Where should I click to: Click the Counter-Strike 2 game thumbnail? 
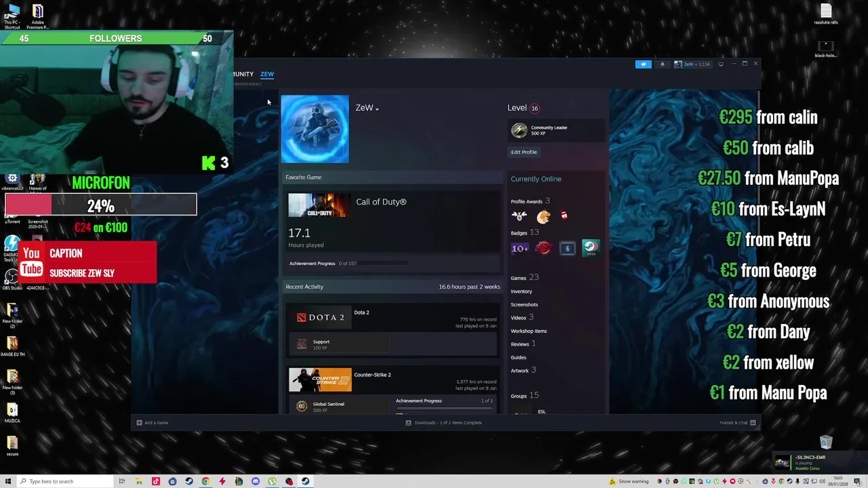pyautogui.click(x=320, y=380)
